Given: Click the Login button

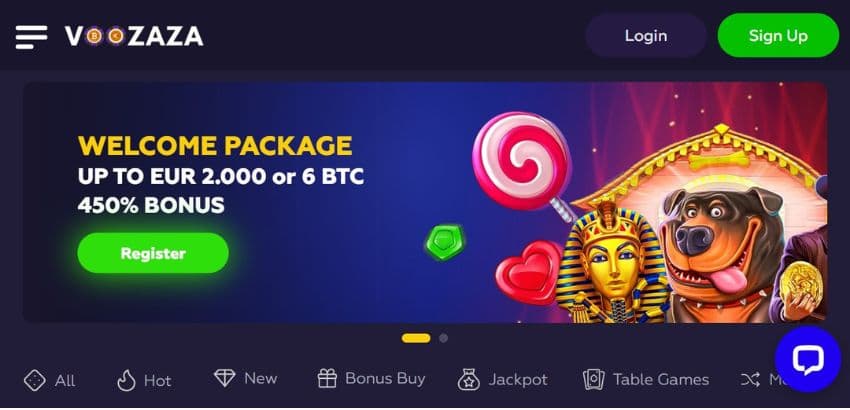Looking at the screenshot, I should [646, 36].
